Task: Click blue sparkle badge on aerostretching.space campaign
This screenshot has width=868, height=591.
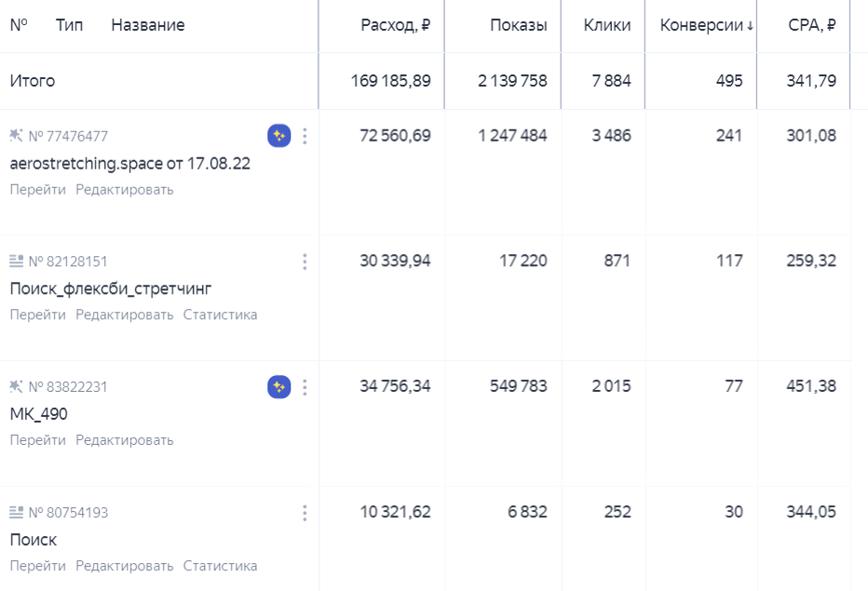Action: (279, 136)
